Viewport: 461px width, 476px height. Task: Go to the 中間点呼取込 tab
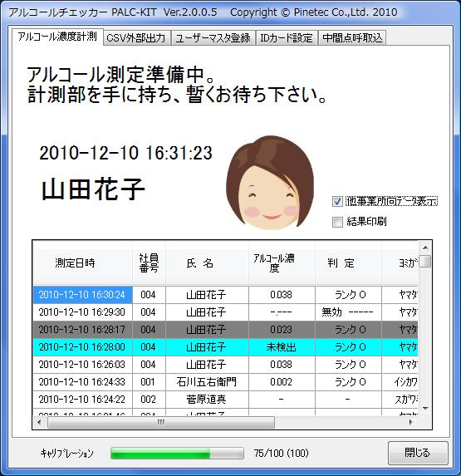click(x=352, y=38)
